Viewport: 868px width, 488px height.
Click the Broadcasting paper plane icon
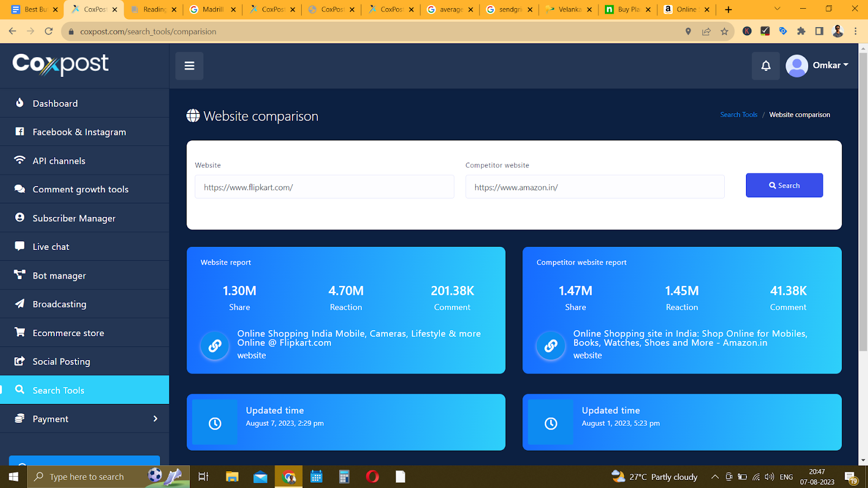coord(20,304)
